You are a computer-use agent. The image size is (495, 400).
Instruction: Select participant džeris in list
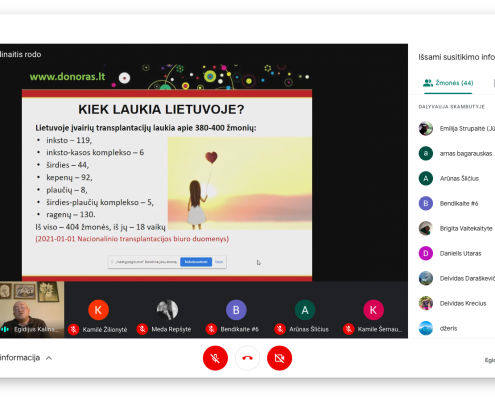pyautogui.click(x=457, y=329)
